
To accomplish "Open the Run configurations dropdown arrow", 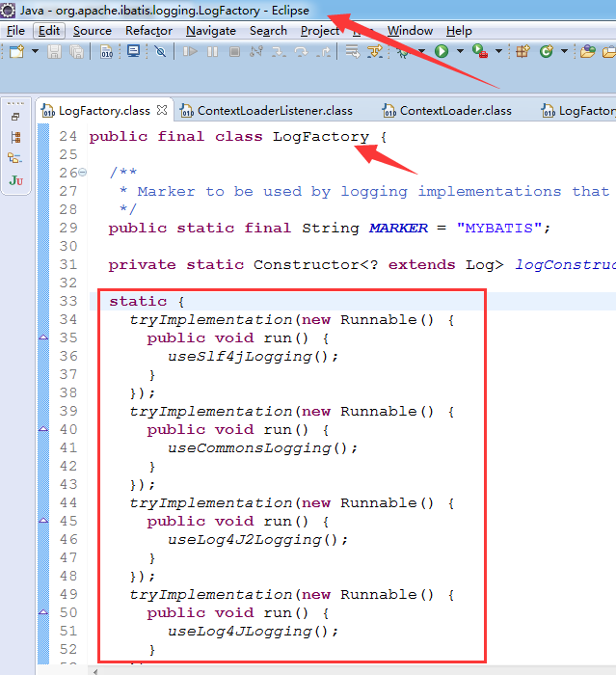I will pos(460,52).
